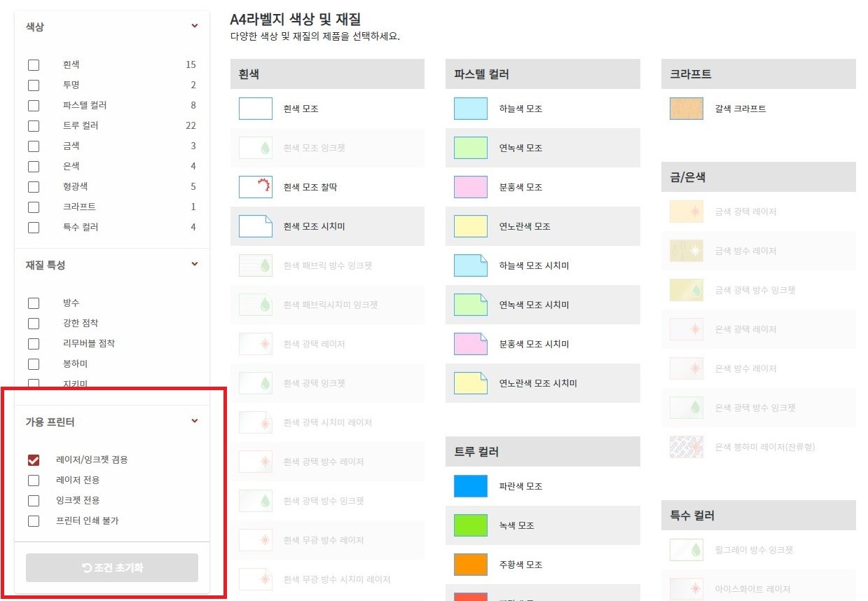Image resolution: width=868 pixels, height=601 pixels.
Task: Select the 하늘색 모조 시치미 icon
Action: coord(471,265)
